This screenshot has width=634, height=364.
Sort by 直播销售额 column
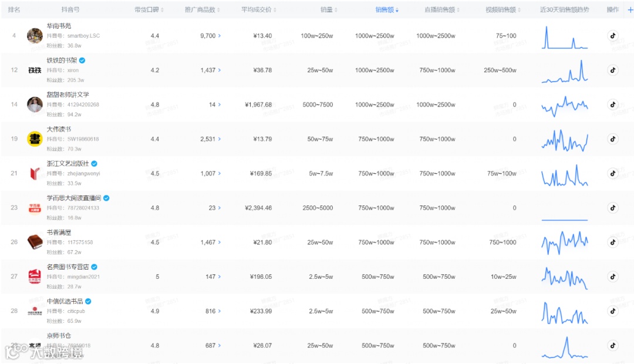pyautogui.click(x=442, y=10)
